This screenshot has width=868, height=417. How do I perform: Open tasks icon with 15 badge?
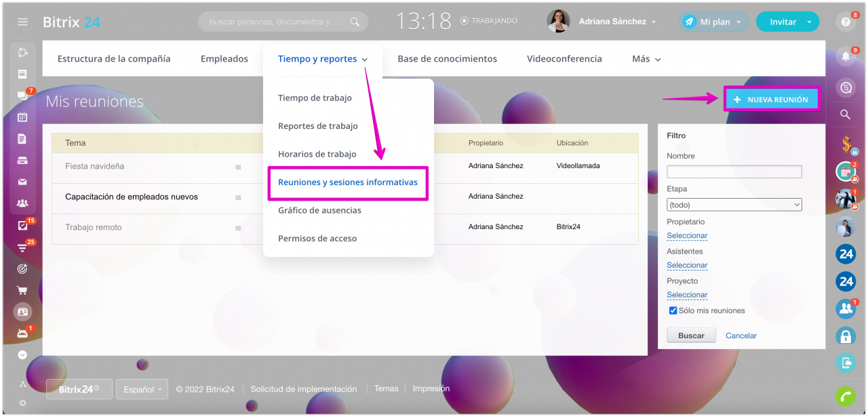tap(22, 226)
